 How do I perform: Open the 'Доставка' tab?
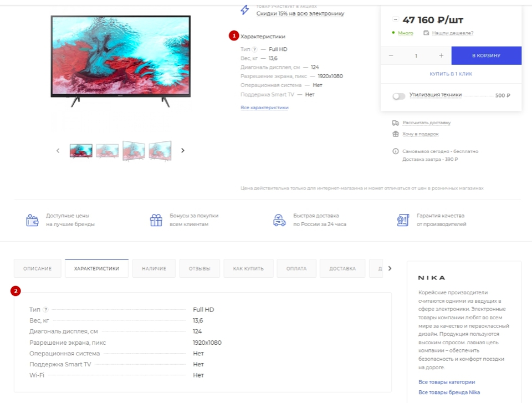coord(342,268)
